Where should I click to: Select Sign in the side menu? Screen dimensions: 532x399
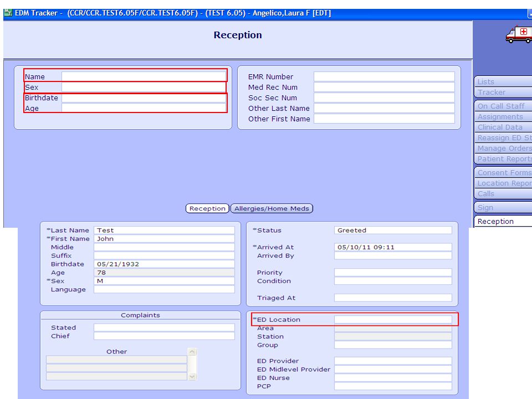503,208
